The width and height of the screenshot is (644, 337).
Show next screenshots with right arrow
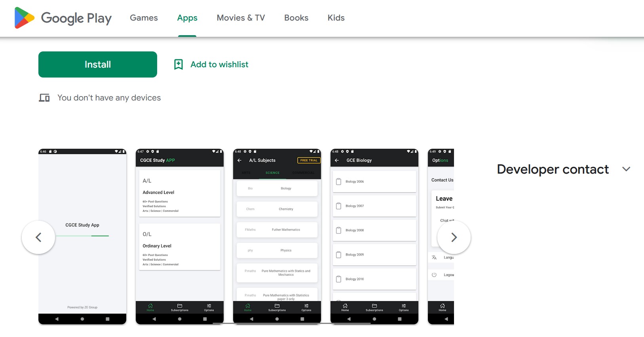tap(454, 237)
